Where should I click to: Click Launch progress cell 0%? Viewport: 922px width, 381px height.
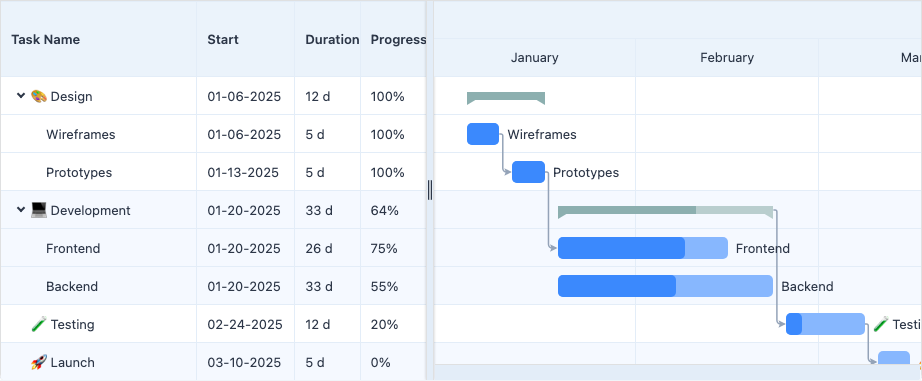393,362
